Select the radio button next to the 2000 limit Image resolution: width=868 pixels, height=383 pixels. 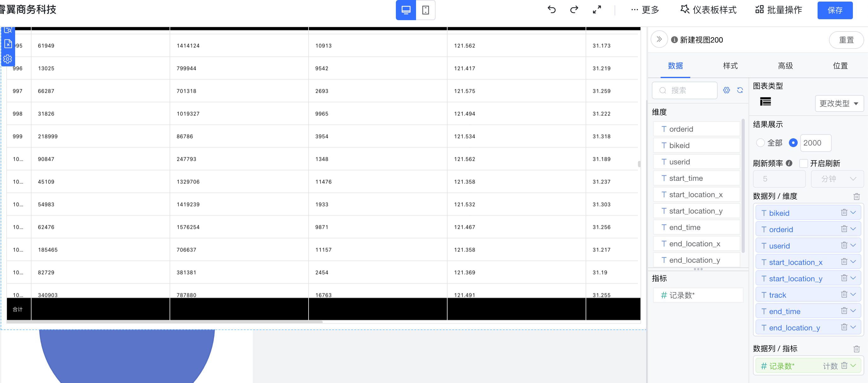(x=793, y=143)
